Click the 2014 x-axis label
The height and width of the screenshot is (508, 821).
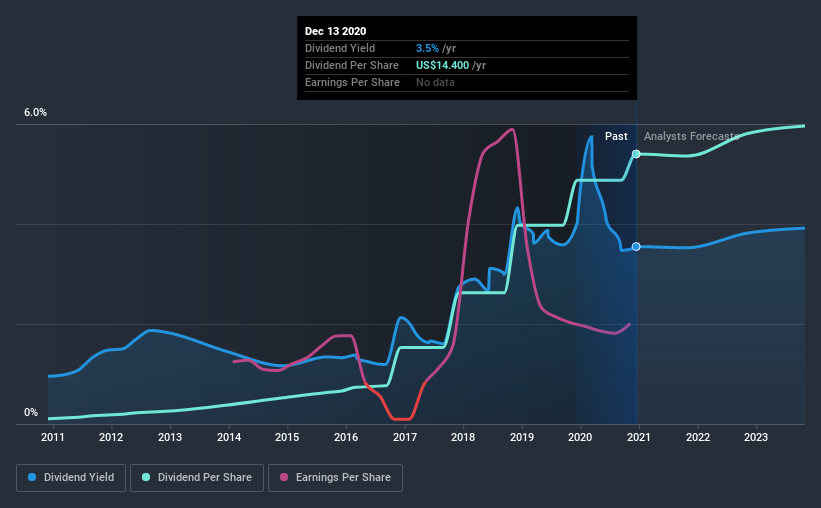[229, 437]
